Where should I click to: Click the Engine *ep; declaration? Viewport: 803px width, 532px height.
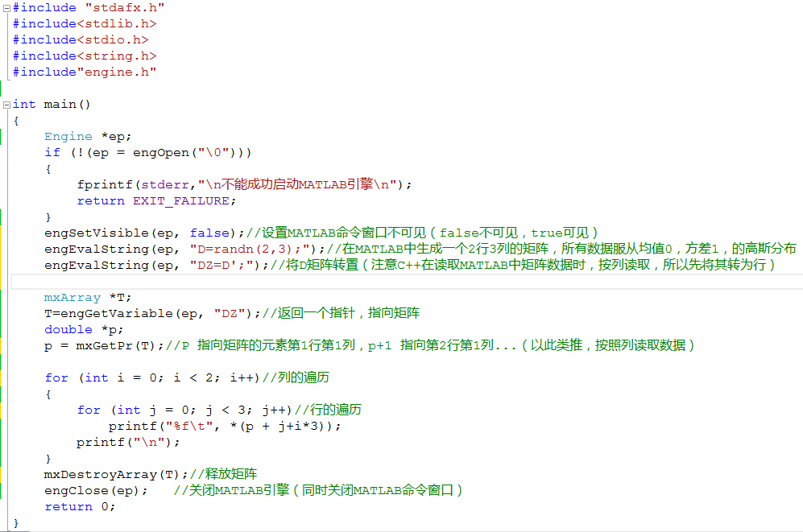click(x=88, y=137)
